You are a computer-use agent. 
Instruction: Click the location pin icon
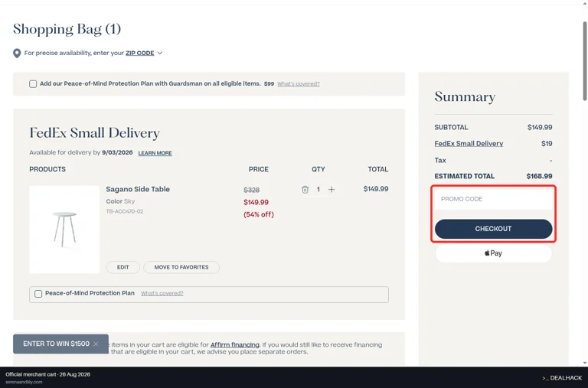pyautogui.click(x=17, y=54)
